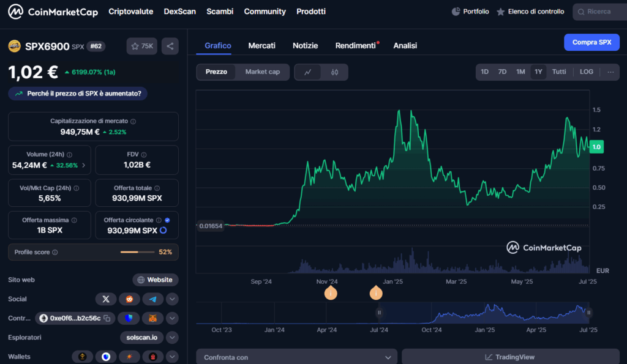Click info icon beside FDV
Viewport: 627px width, 364px height.
(144, 155)
